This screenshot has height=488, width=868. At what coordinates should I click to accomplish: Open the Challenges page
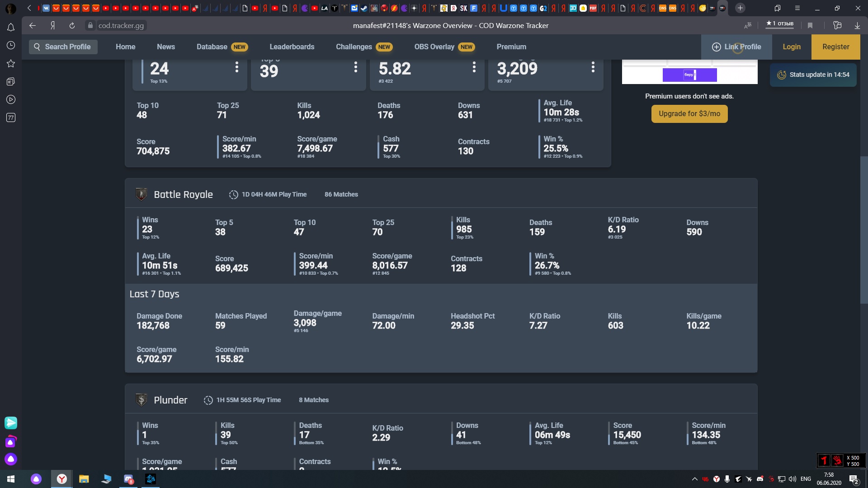point(354,47)
